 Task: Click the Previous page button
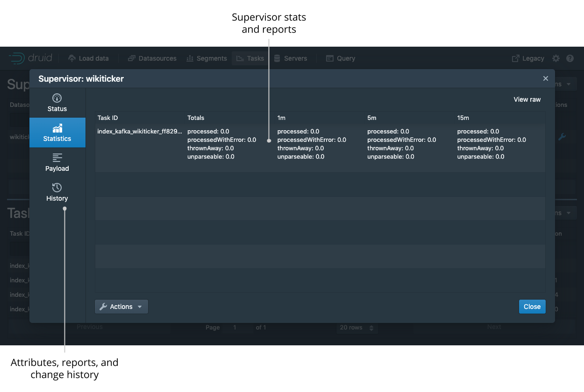click(90, 327)
